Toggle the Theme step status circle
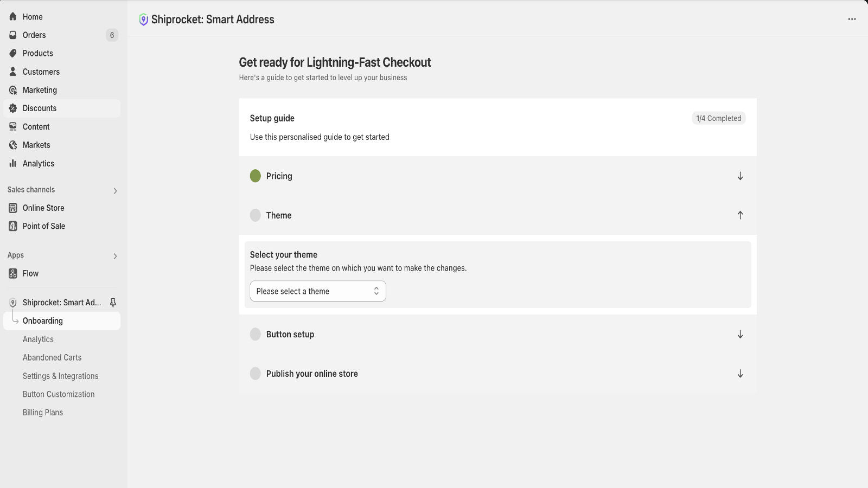 (256, 215)
